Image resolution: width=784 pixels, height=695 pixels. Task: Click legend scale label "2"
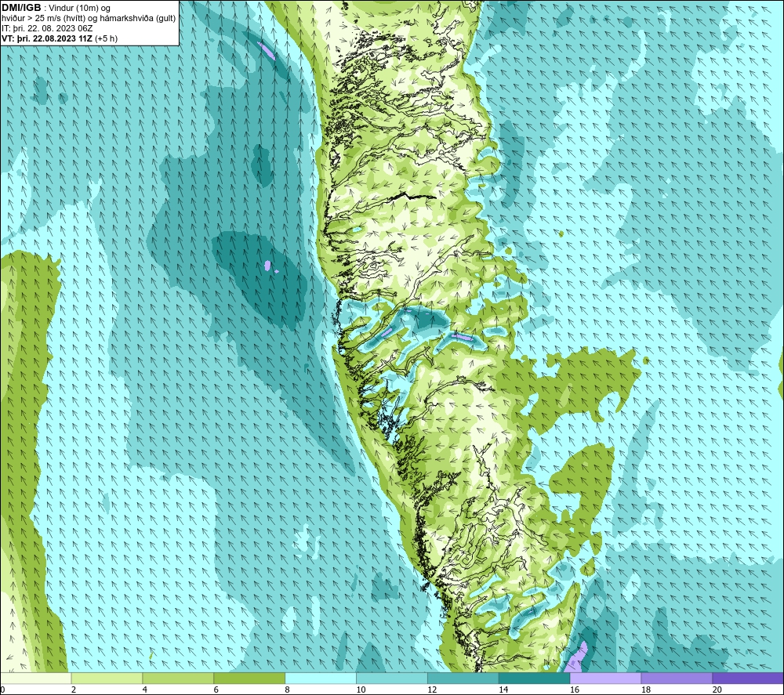[x=74, y=690]
